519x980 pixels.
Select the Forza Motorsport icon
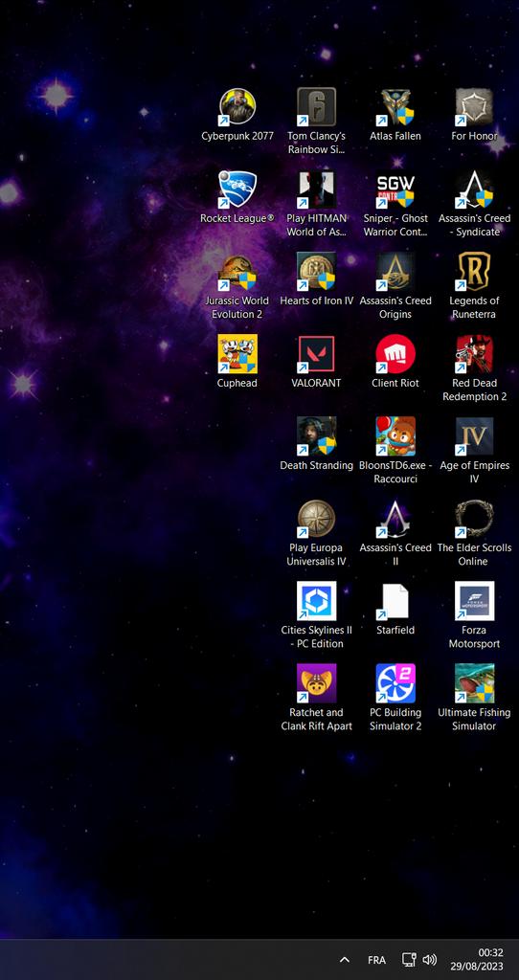(474, 601)
